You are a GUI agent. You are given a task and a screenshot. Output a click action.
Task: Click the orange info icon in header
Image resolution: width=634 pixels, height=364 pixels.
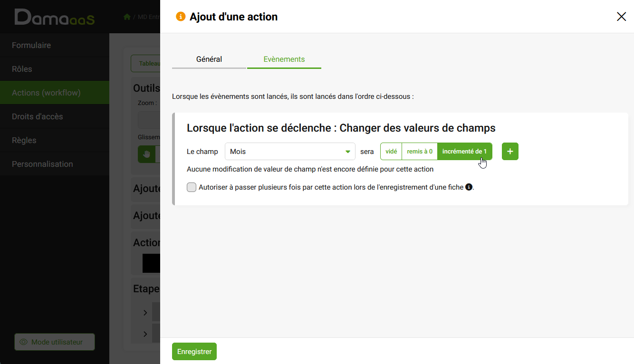pos(181,17)
